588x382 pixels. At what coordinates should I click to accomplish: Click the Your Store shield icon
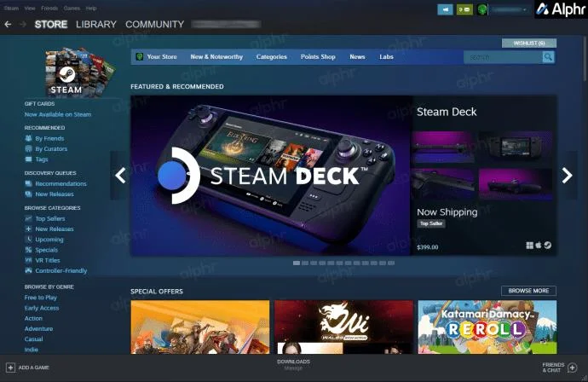point(140,56)
